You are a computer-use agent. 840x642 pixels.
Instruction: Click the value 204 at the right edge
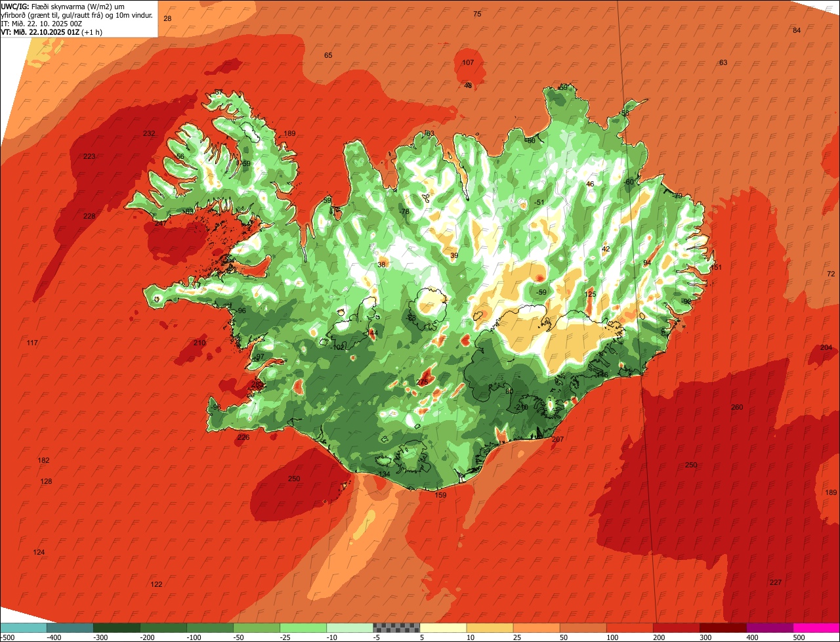tap(826, 347)
